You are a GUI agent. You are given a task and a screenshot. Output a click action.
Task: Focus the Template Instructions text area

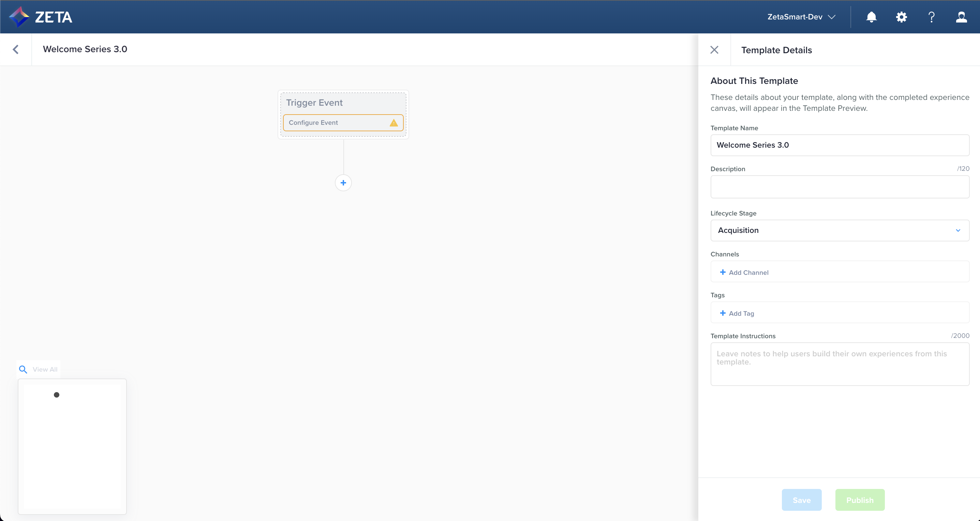[839, 364]
